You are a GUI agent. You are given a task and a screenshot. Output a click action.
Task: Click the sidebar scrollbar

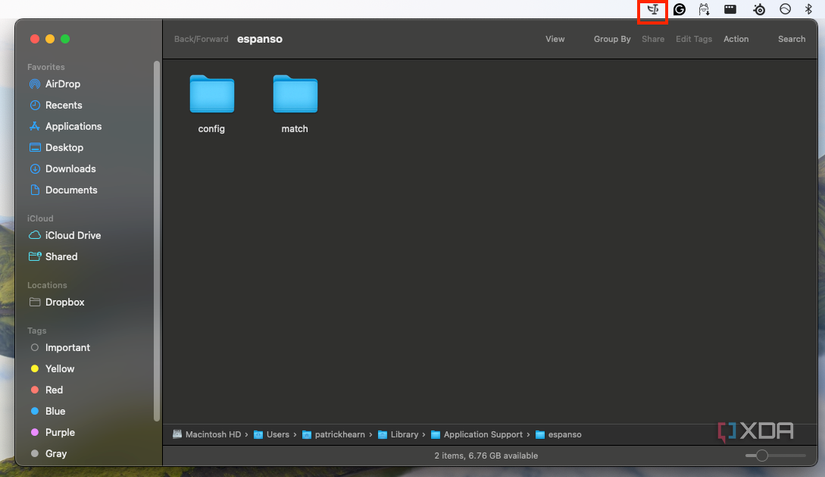pyautogui.click(x=156, y=241)
